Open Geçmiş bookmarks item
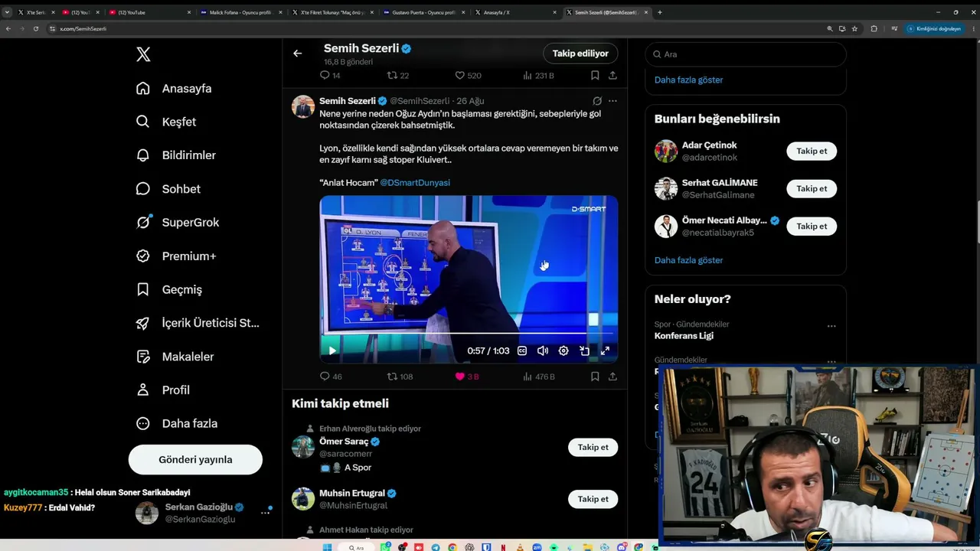The height and width of the screenshot is (551, 980). (169, 289)
